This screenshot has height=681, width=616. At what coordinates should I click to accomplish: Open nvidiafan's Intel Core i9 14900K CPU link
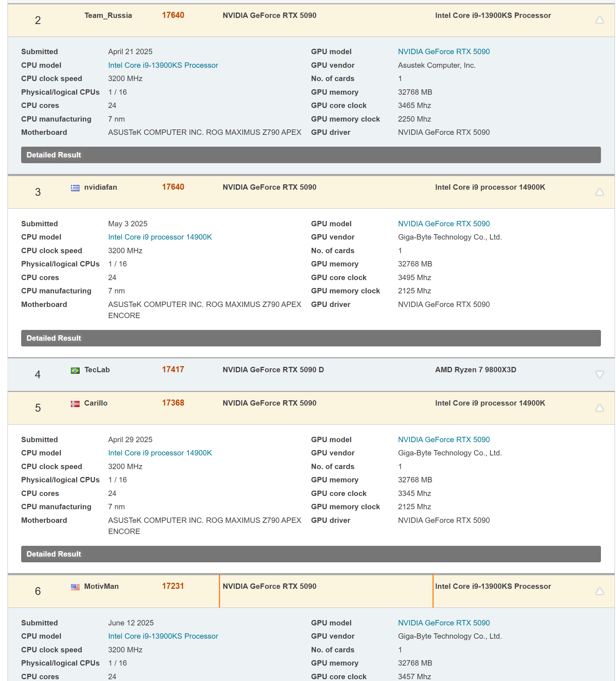pyautogui.click(x=160, y=237)
